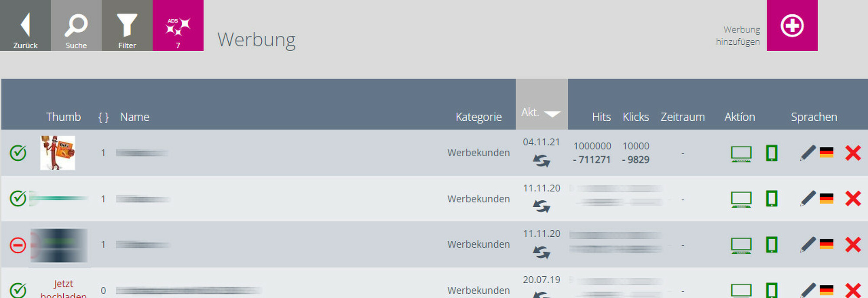Open the Suche search tool
868x298 pixels.
pos(76,25)
